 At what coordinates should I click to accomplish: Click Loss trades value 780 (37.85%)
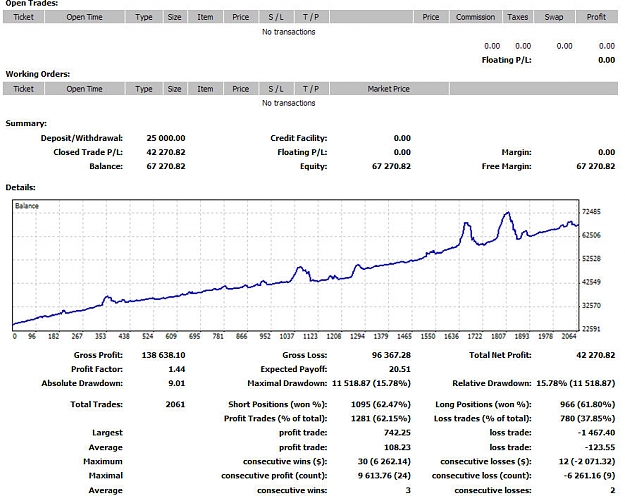coord(588,419)
